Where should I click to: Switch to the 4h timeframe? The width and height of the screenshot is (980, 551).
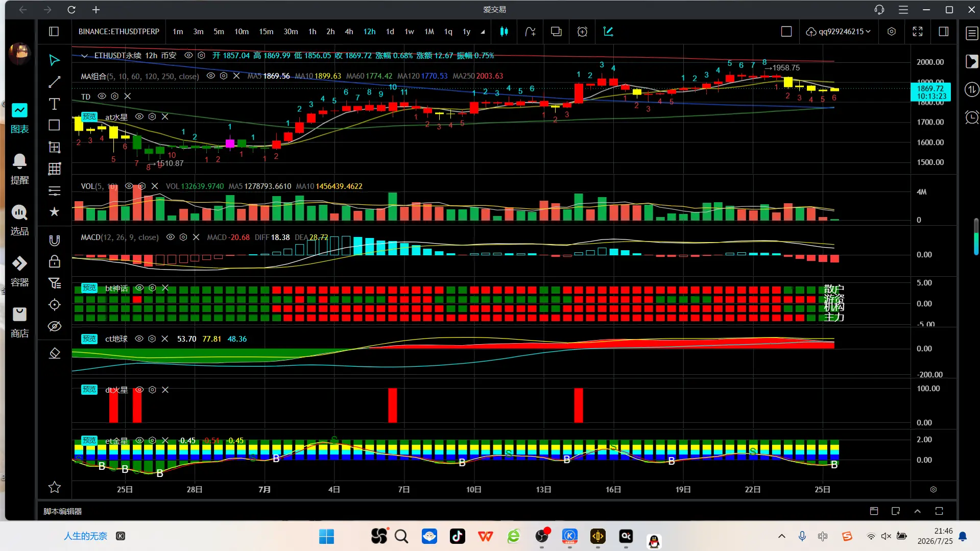pos(349,32)
